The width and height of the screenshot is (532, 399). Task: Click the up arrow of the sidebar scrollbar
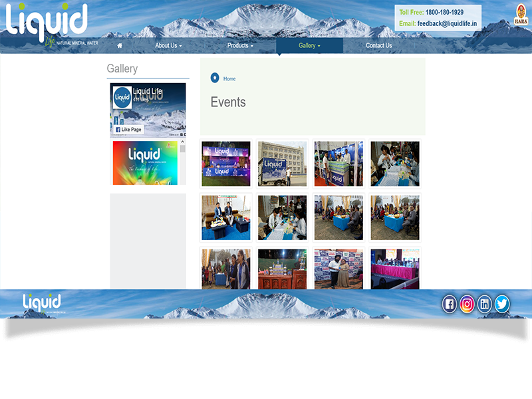182,142
